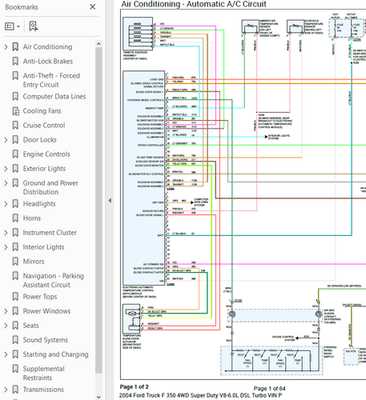This screenshot has width=366, height=400.
Task: Expand the Transmissions bookmark
Action: coord(5,389)
